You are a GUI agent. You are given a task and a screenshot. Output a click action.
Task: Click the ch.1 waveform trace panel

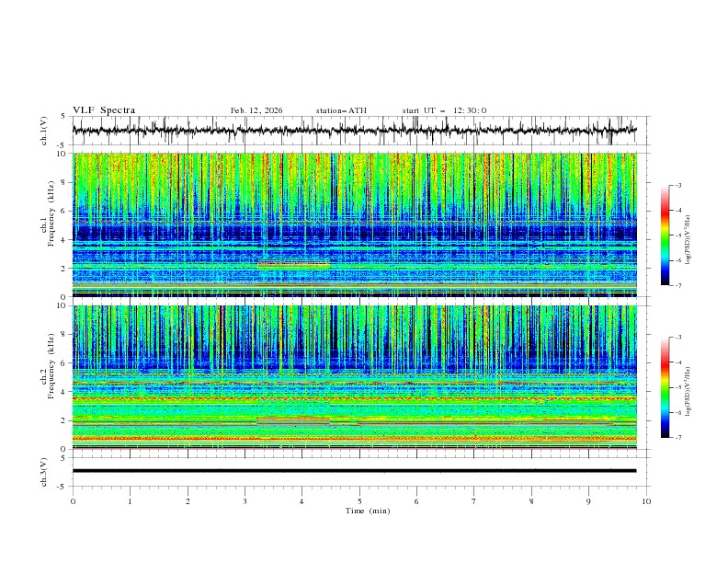358,131
